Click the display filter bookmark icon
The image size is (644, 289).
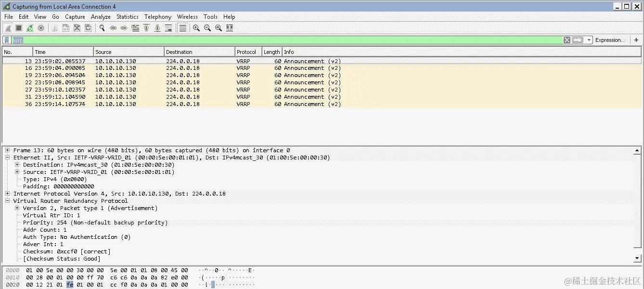[7, 40]
